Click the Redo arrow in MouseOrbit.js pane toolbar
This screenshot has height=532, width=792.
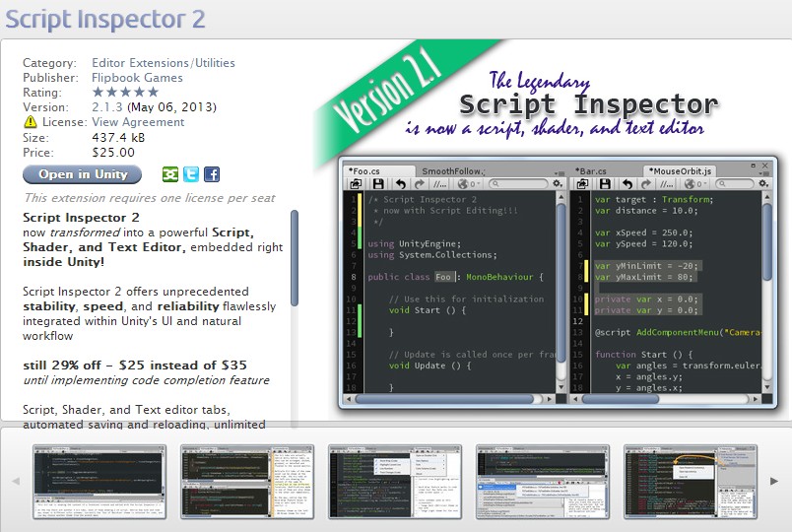click(646, 184)
